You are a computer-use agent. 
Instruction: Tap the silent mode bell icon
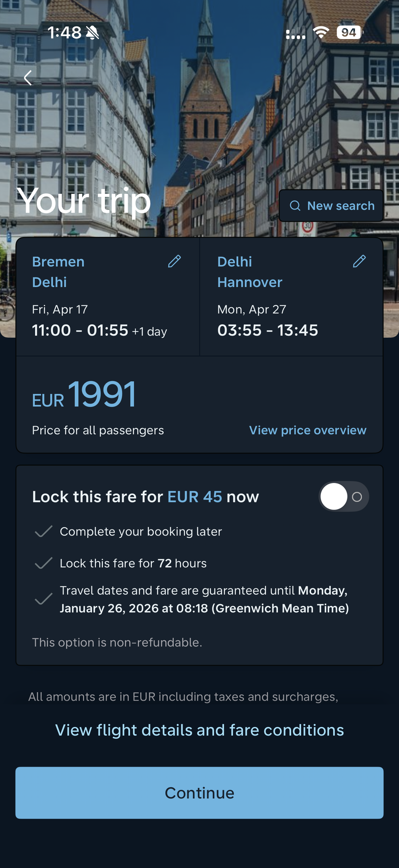(x=92, y=33)
